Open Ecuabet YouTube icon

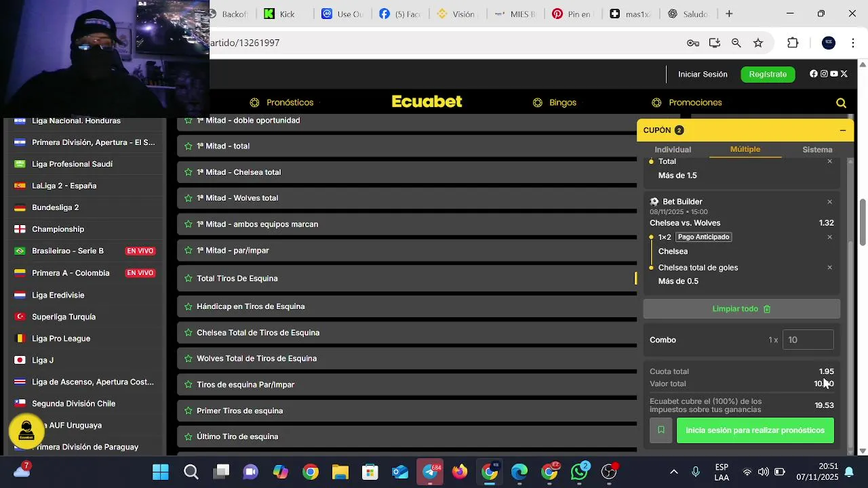point(834,74)
